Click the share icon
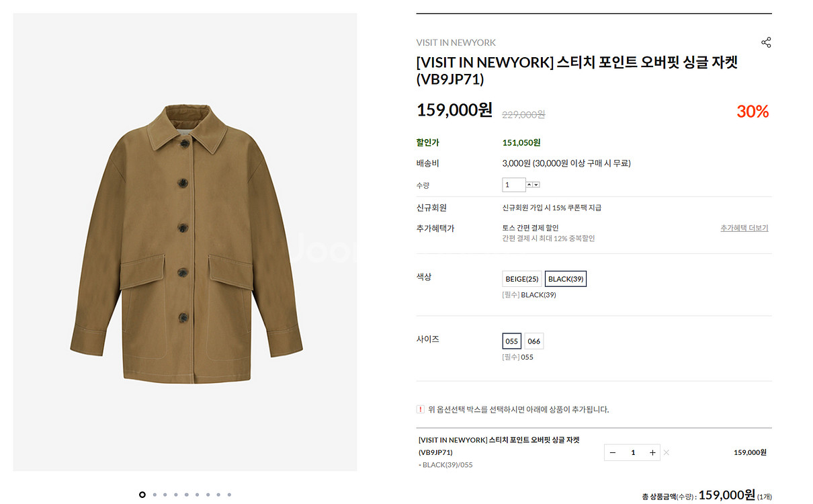 pyautogui.click(x=766, y=42)
